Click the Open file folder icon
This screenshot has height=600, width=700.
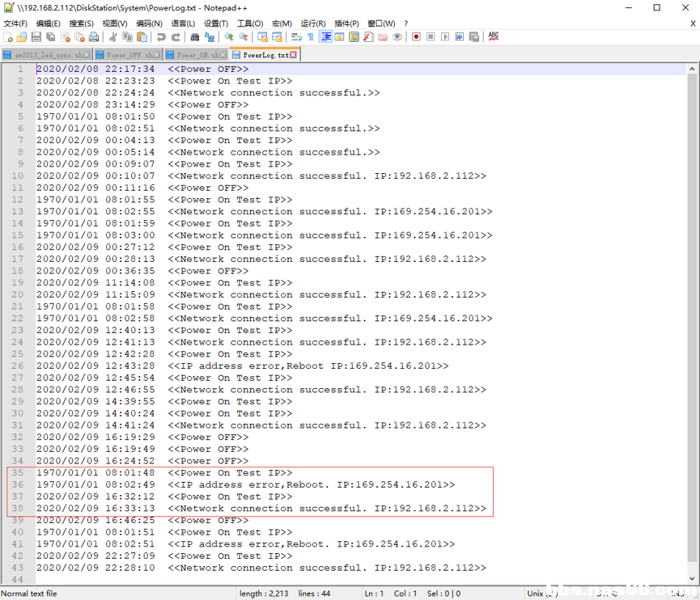pos(22,37)
